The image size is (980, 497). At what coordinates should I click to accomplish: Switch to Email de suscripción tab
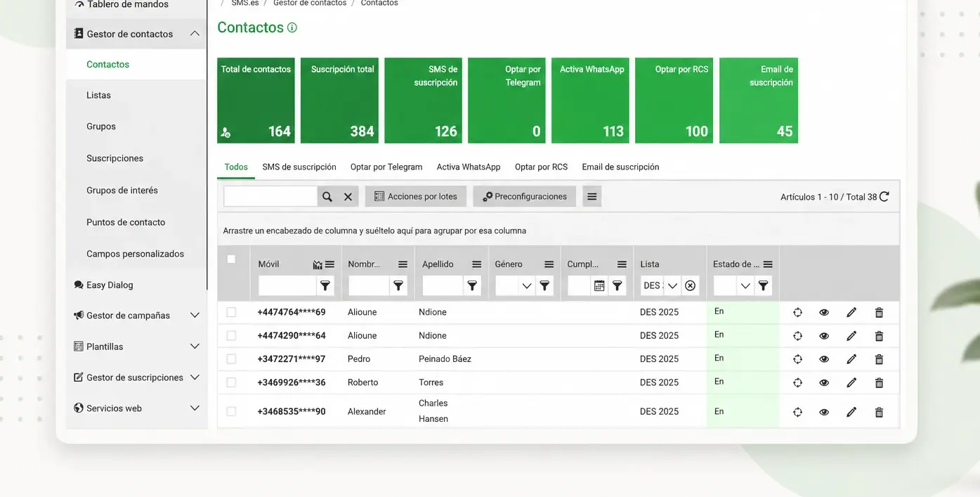coord(620,167)
